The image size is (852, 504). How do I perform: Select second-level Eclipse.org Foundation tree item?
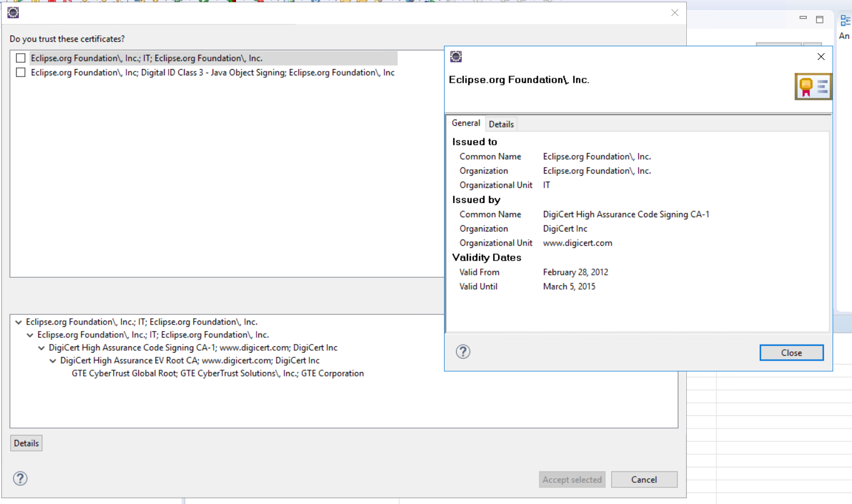pos(153,335)
